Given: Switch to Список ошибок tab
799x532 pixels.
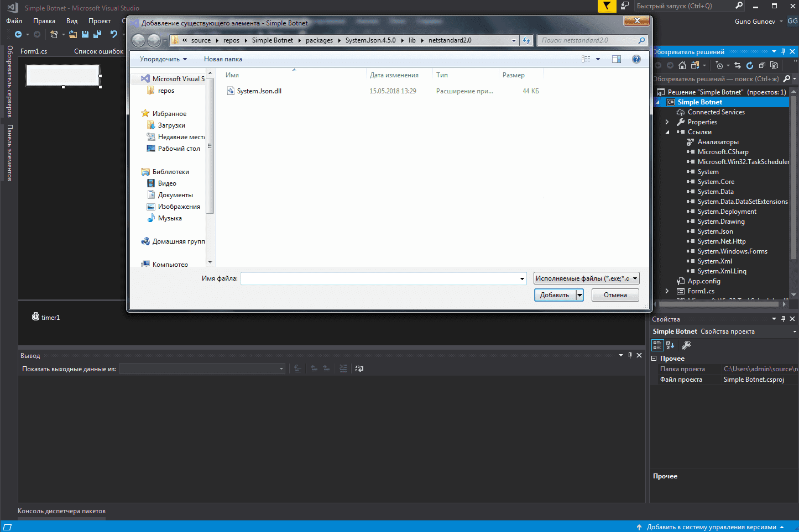Looking at the screenshot, I should pyautogui.click(x=99, y=51).
